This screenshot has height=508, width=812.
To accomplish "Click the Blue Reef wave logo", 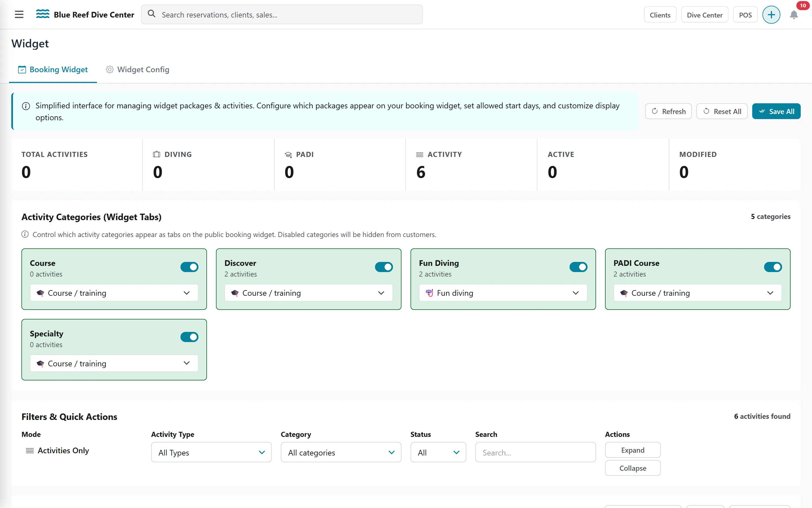I will 43,14.
